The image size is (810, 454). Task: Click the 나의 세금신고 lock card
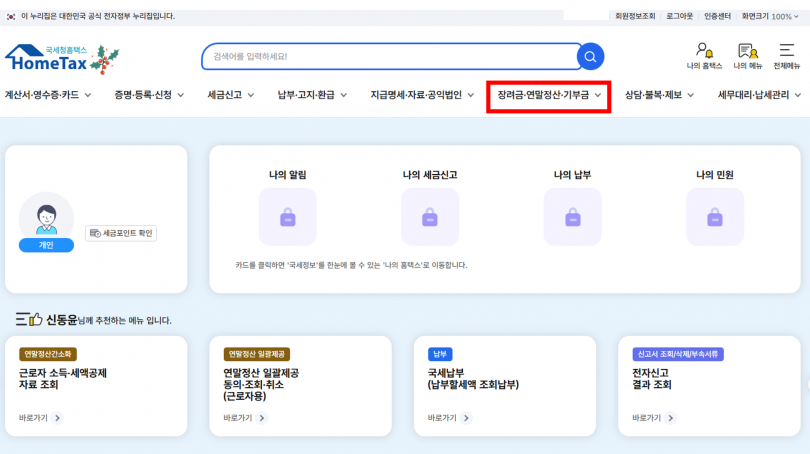pos(430,216)
